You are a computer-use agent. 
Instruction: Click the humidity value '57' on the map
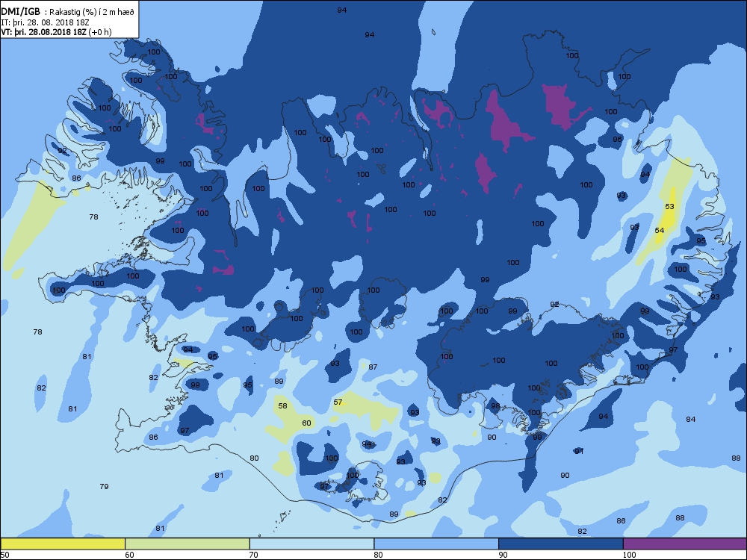pyautogui.click(x=338, y=402)
